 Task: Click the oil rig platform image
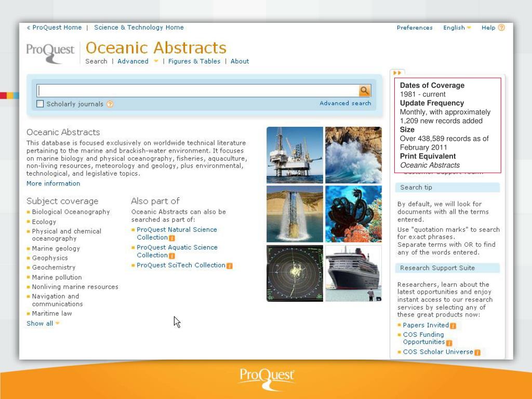click(x=295, y=155)
